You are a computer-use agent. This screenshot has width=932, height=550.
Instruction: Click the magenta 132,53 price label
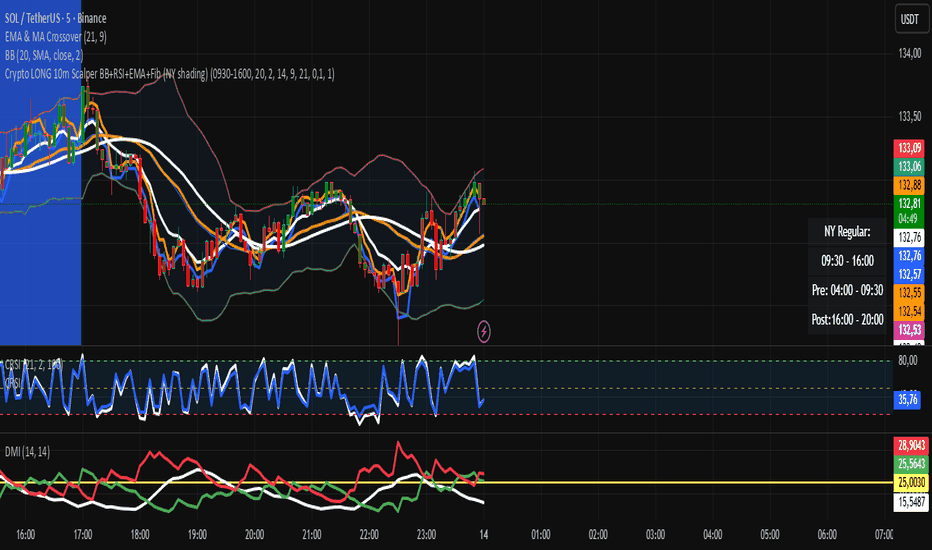point(909,329)
